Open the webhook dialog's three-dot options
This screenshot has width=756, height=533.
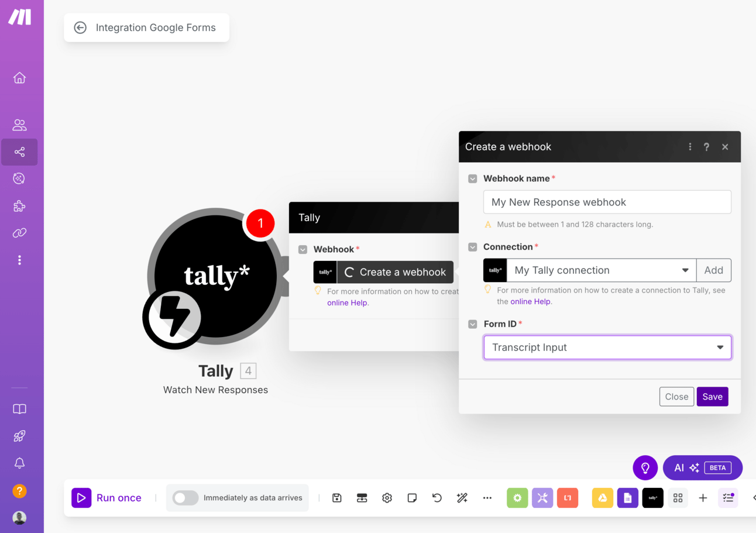[690, 147]
